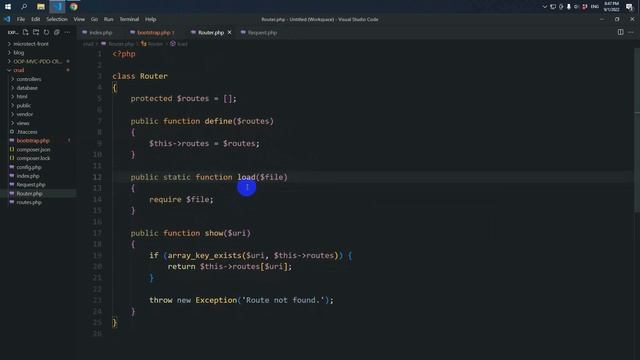640x360 pixels.
Task: Switch to the Request.php editor tab
Action: click(x=262, y=32)
